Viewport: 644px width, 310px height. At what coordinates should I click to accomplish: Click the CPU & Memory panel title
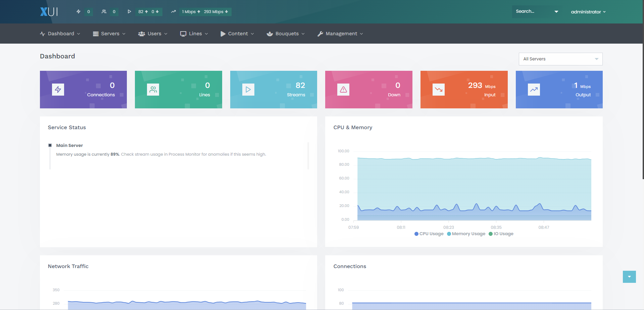pyautogui.click(x=353, y=127)
